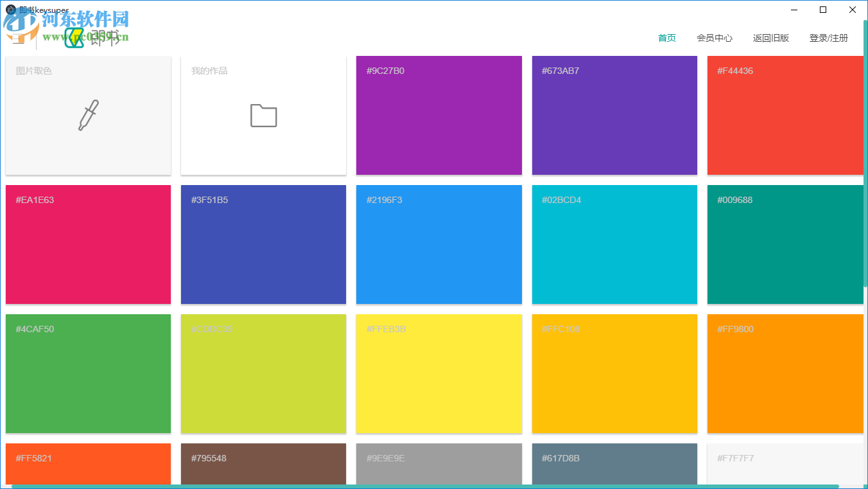
Task: Close the 即书keysuper window
Action: [853, 10]
